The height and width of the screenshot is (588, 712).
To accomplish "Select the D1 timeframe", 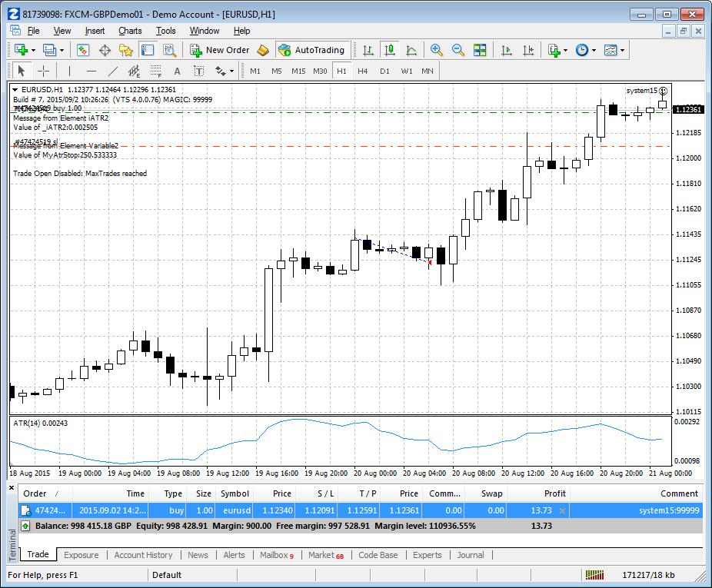I will pyautogui.click(x=384, y=71).
